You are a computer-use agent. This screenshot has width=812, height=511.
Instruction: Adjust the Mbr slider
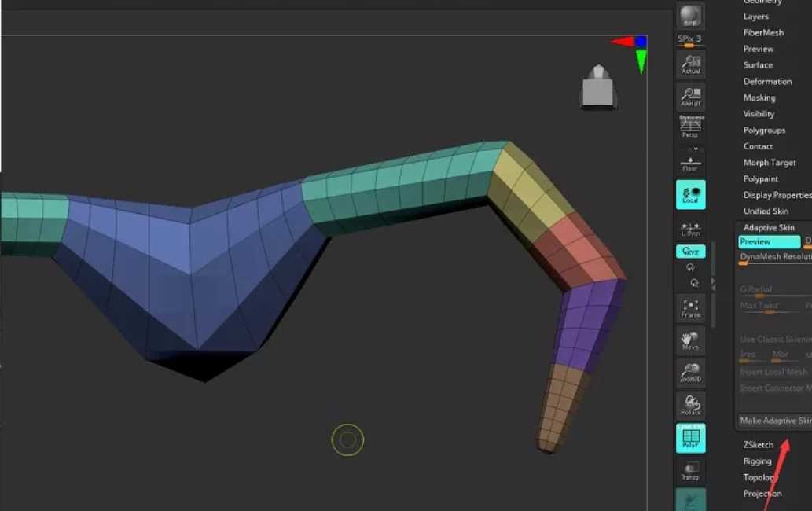click(x=784, y=355)
